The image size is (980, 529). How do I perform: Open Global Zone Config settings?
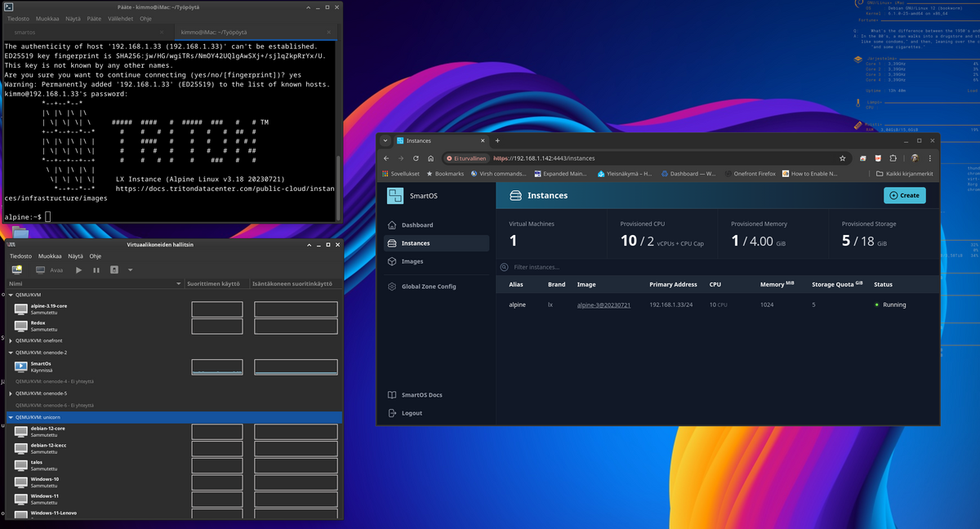(x=428, y=287)
